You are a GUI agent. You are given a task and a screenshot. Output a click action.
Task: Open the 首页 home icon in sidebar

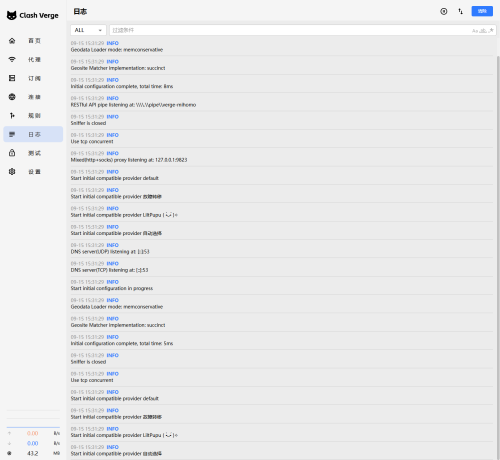coord(12,41)
